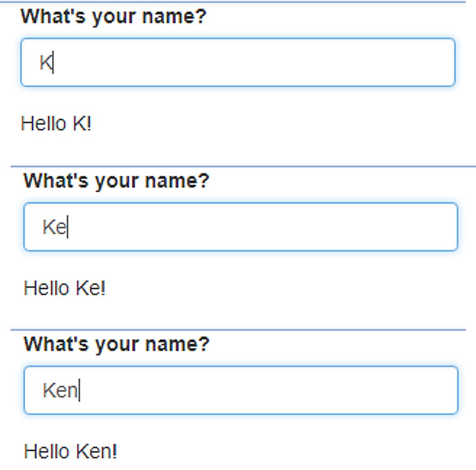This screenshot has width=476, height=470.
Task: Click the typed text "Ken" inside its field
Action: point(60,391)
